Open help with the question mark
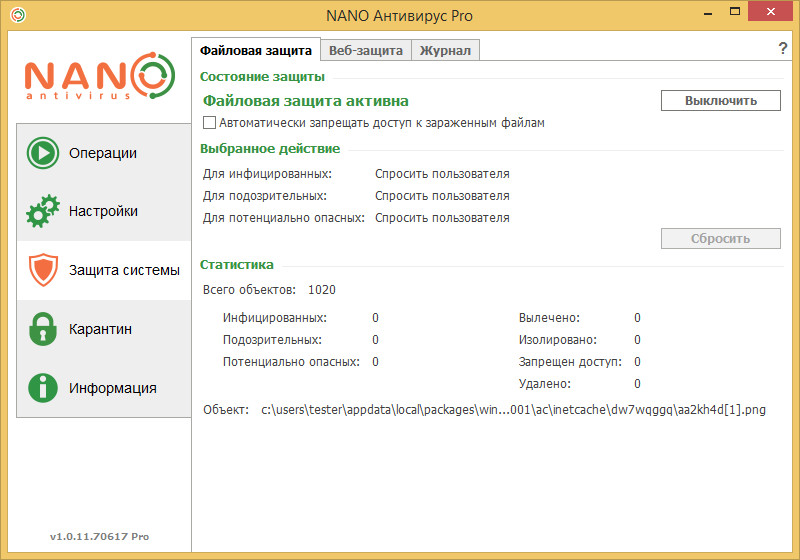This screenshot has width=800, height=560. pos(783,48)
